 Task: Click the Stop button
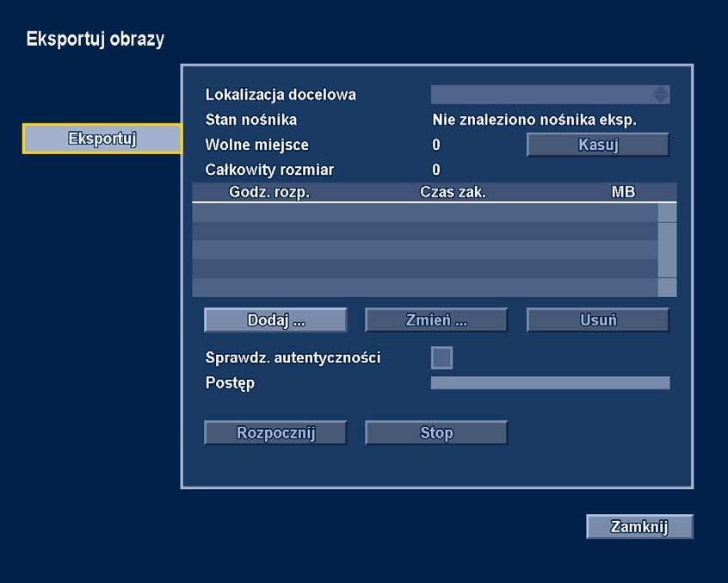[436, 432]
